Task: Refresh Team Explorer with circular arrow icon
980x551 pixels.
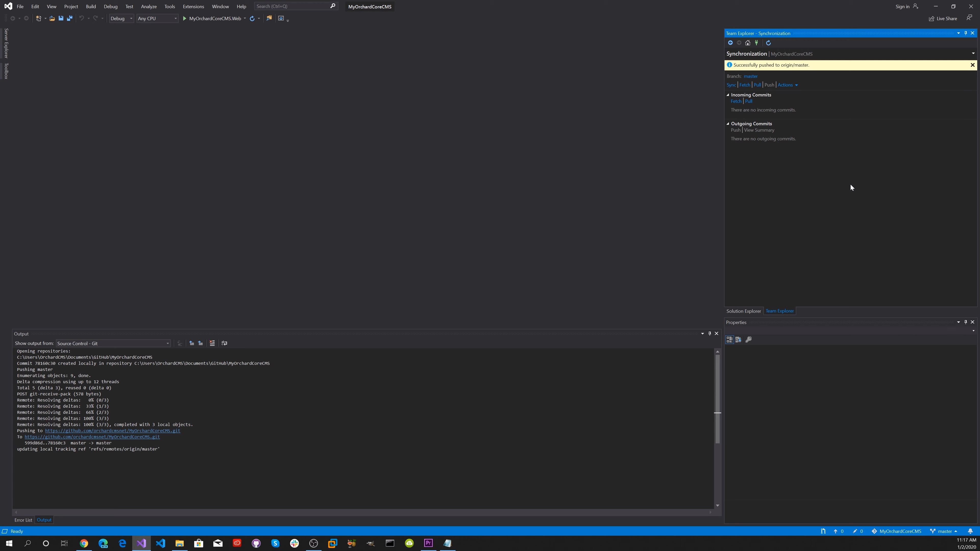Action: coord(768,43)
